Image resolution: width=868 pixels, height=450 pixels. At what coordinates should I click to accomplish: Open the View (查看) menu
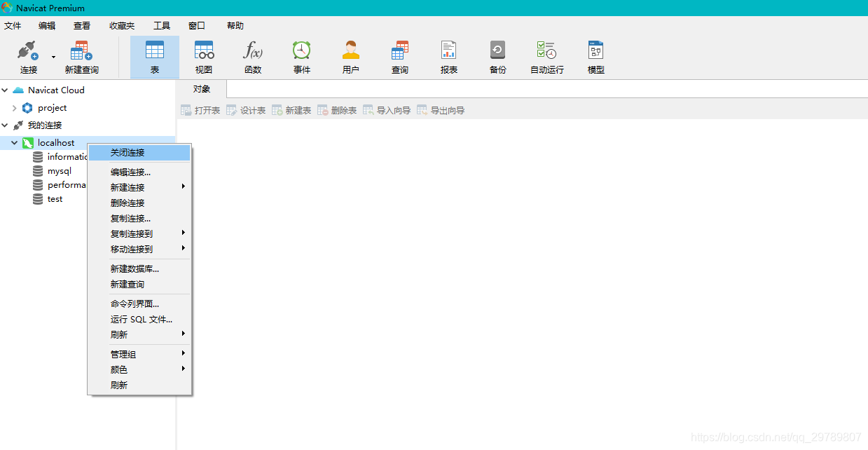[82, 25]
